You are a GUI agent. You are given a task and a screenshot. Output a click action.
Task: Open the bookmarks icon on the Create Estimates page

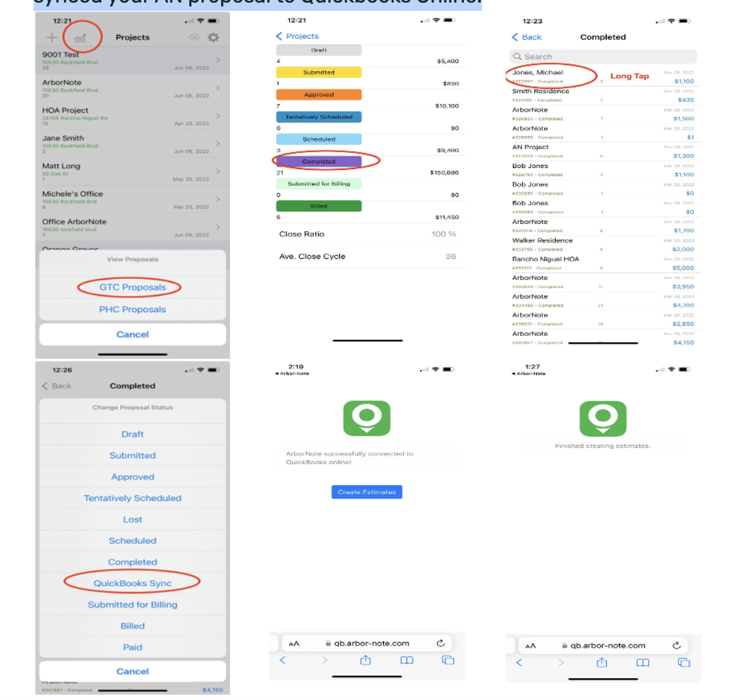coord(407,660)
